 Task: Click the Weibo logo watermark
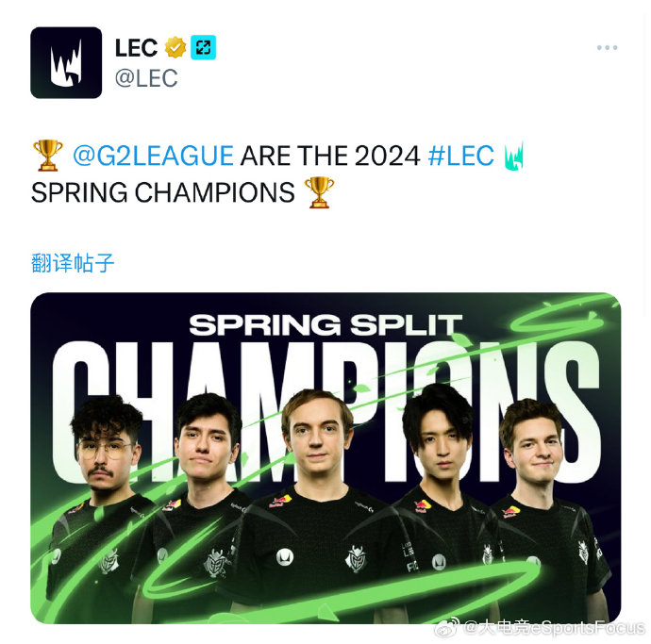[x=447, y=628]
